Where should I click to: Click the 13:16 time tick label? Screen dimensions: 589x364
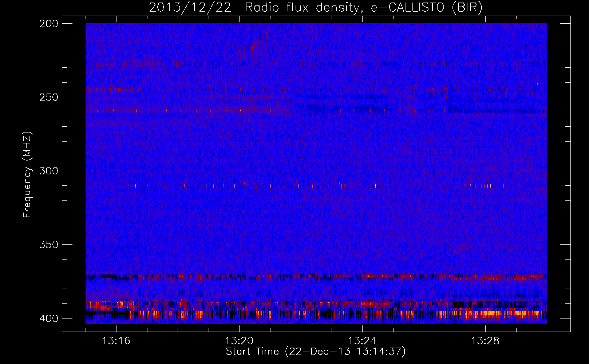point(116,341)
